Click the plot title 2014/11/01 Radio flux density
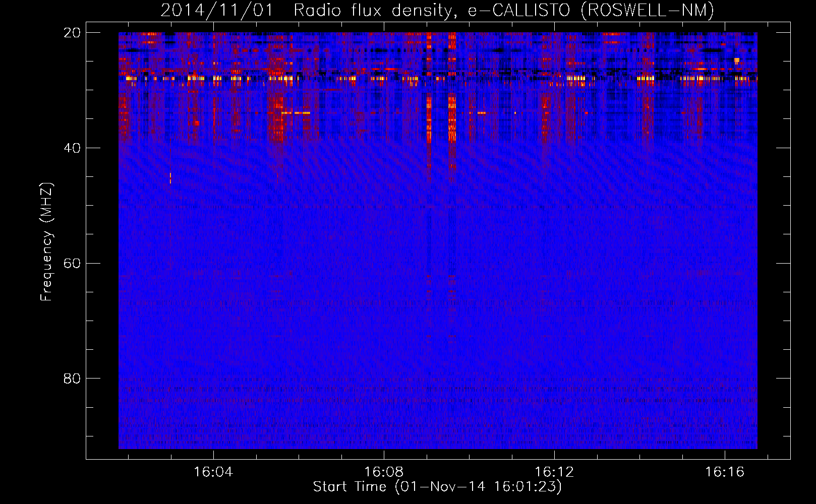This screenshot has height=504, width=816. [437, 10]
